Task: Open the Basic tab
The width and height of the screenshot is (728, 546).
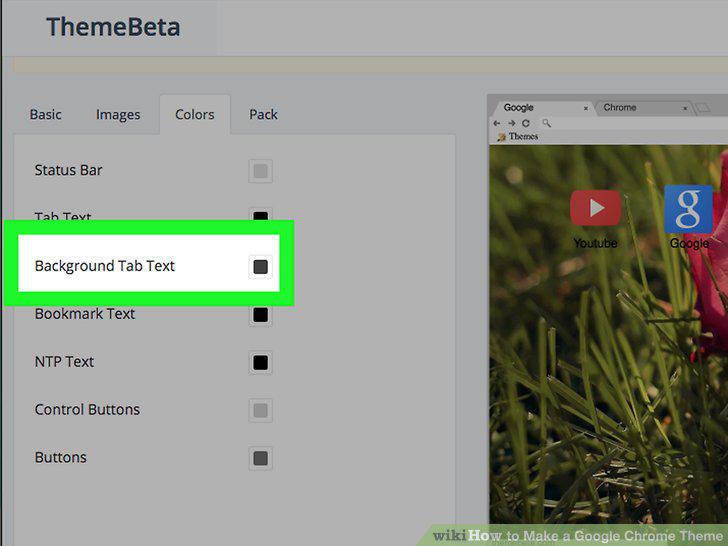Action: (46, 115)
